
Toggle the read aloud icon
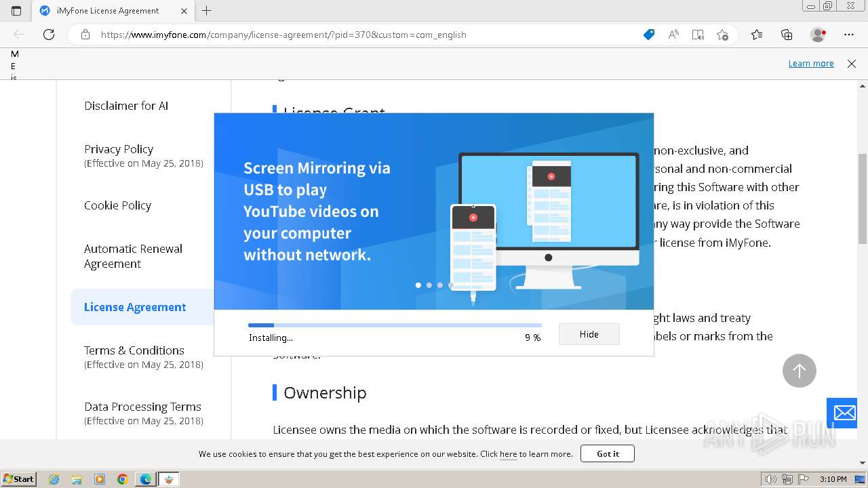coord(673,35)
